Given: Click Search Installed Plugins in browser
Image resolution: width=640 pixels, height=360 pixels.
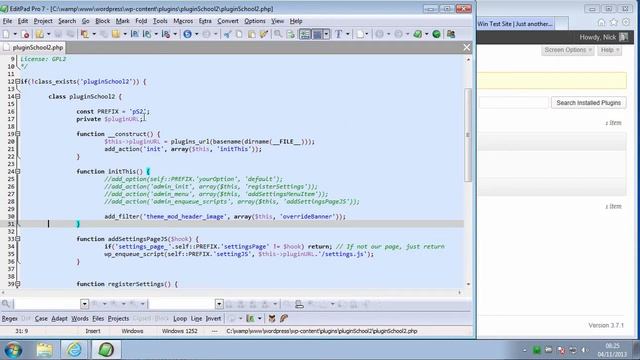Looking at the screenshot, I should [x=589, y=103].
